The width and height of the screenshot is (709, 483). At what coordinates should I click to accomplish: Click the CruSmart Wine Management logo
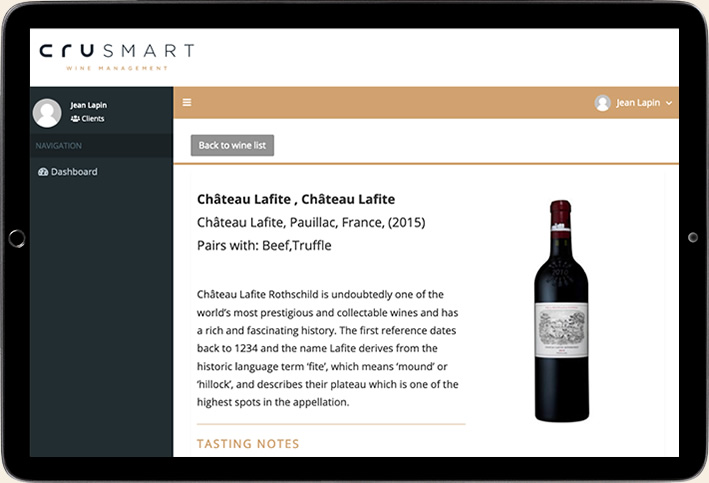coord(117,56)
